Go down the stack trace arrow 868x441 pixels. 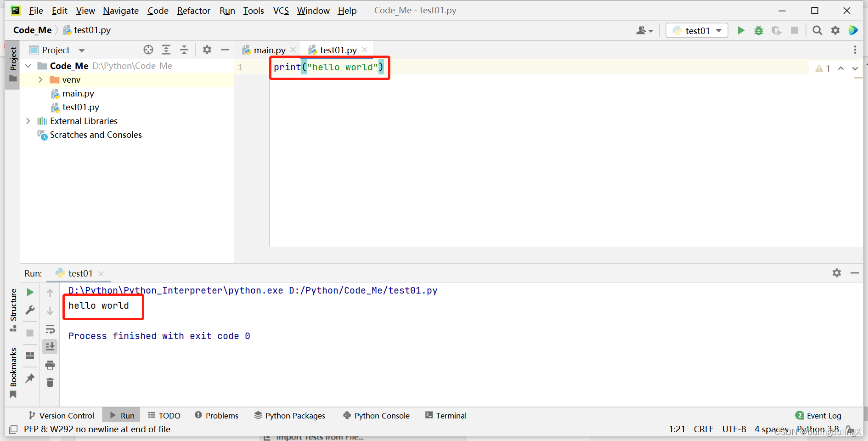pos(50,311)
